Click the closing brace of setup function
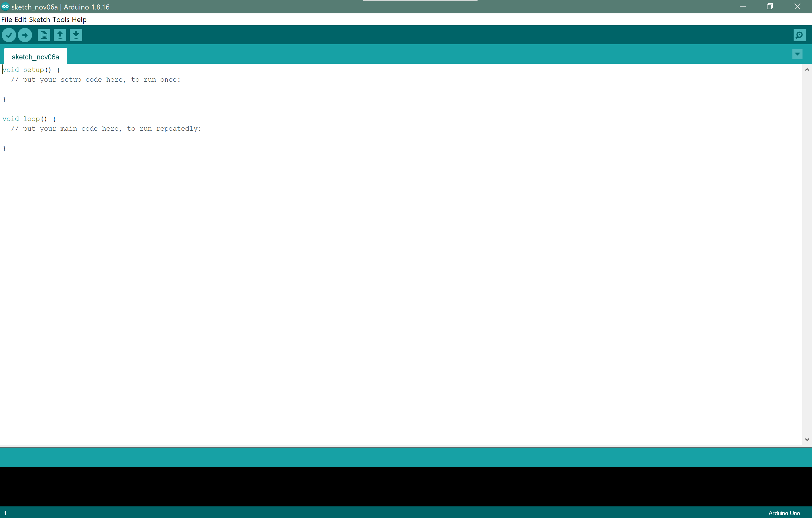Image resolution: width=812 pixels, height=518 pixels. [x=4, y=99]
